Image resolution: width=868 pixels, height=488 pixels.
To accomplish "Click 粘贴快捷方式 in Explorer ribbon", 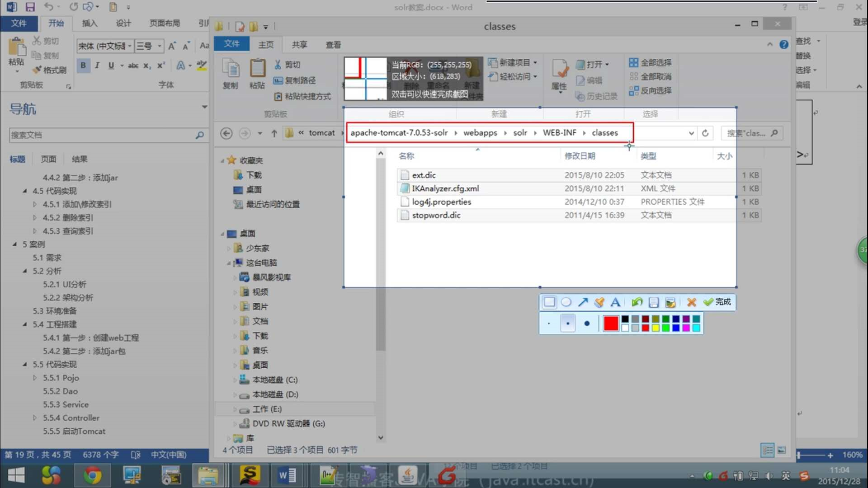I will point(302,96).
